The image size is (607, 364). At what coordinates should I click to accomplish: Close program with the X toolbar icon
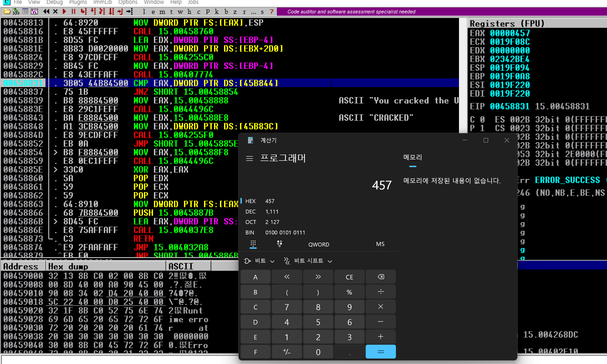pos(55,12)
